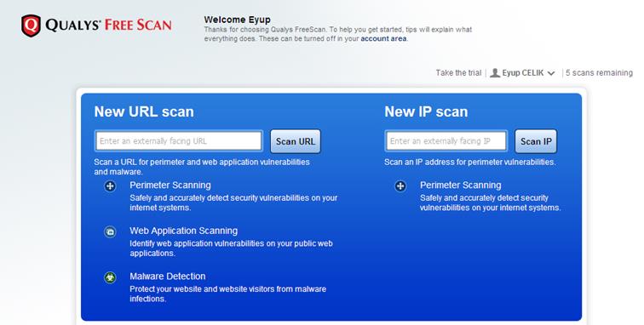This screenshot has height=325, width=644.
Task: Click the Scan IP button
Action: point(536,141)
